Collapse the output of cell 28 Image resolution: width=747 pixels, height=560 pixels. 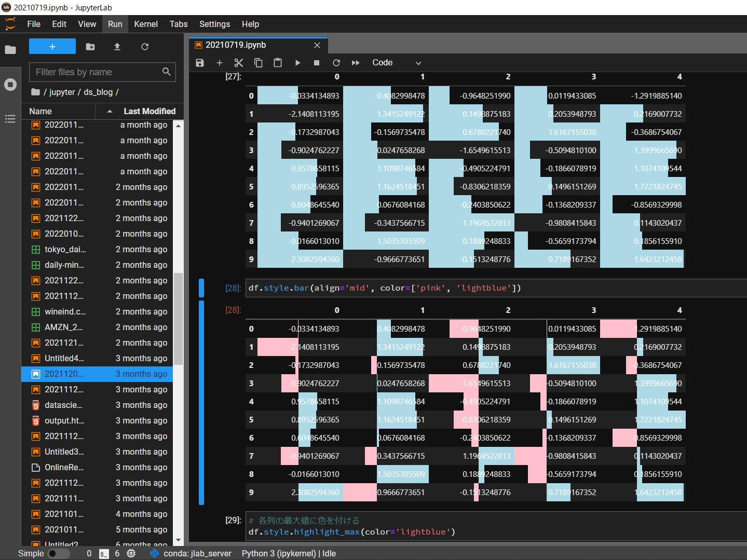[201, 402]
